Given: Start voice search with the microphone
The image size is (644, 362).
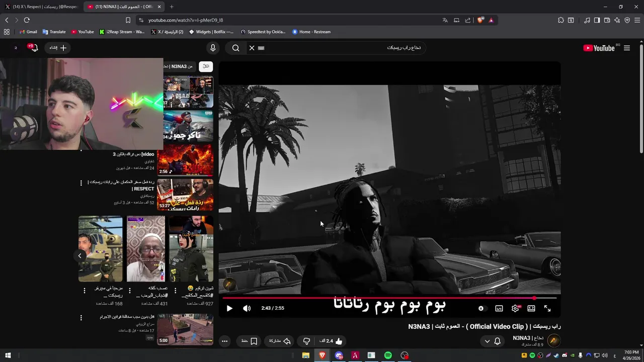Looking at the screenshot, I should [x=213, y=48].
